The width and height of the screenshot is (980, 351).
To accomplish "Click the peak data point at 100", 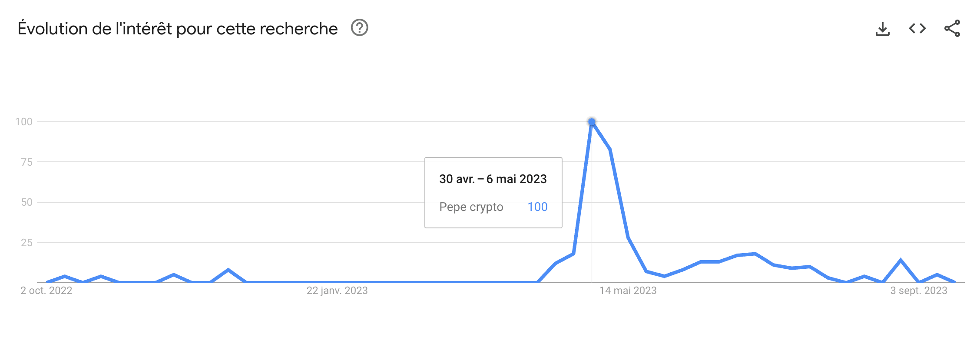I will pyautogui.click(x=592, y=122).
